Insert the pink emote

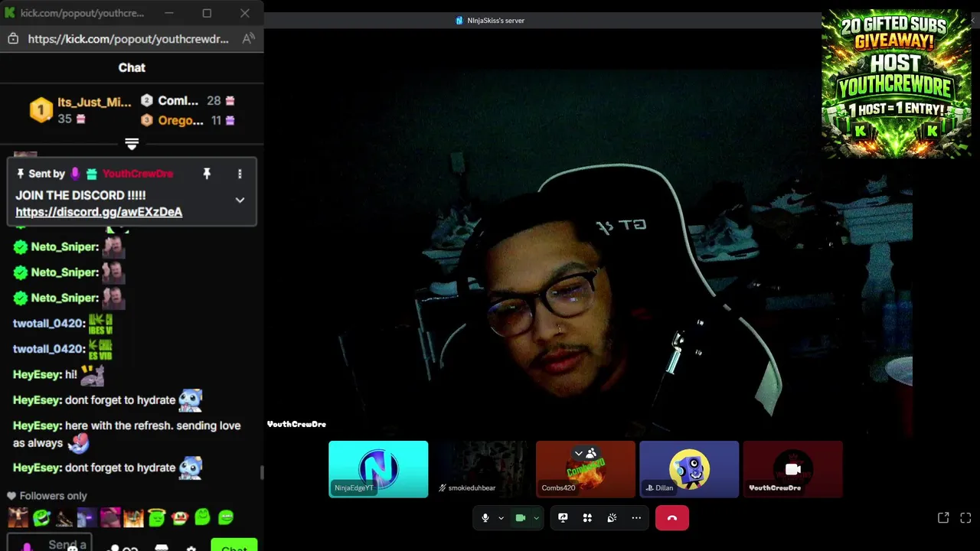tap(110, 517)
